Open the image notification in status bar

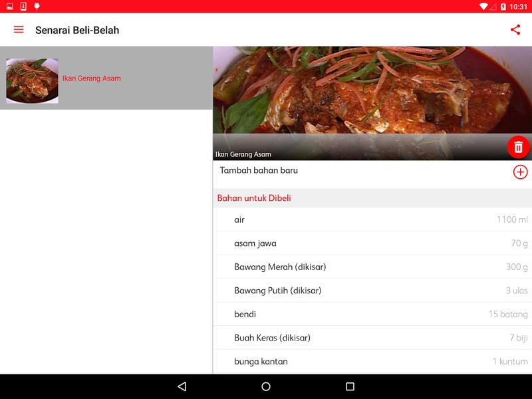click(10, 7)
